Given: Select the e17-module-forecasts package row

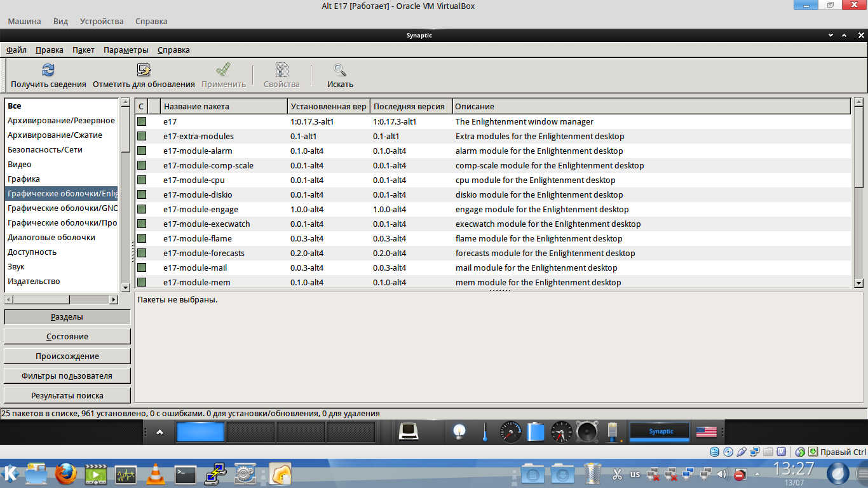Looking at the screenshot, I should pyautogui.click(x=493, y=253).
